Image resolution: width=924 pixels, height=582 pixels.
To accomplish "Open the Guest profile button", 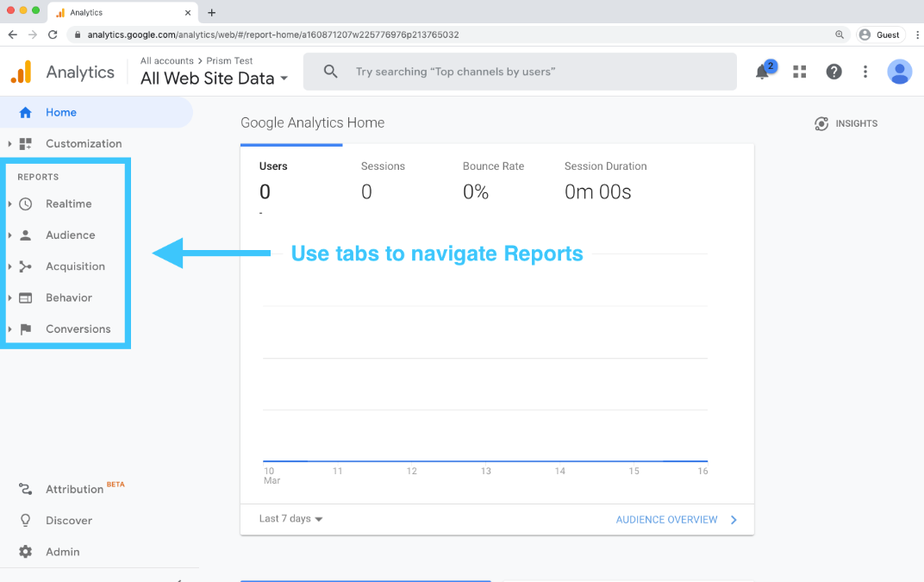I will (x=879, y=34).
